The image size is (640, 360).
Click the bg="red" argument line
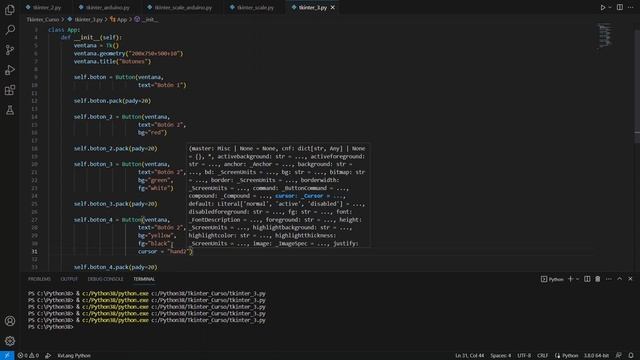152,133
